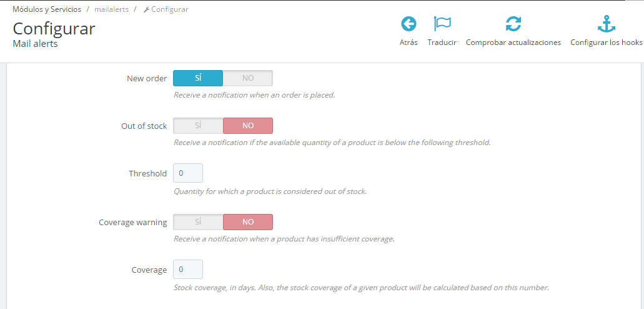The image size is (644, 309).
Task: Open the Traducir flag icon
Action: (442, 24)
